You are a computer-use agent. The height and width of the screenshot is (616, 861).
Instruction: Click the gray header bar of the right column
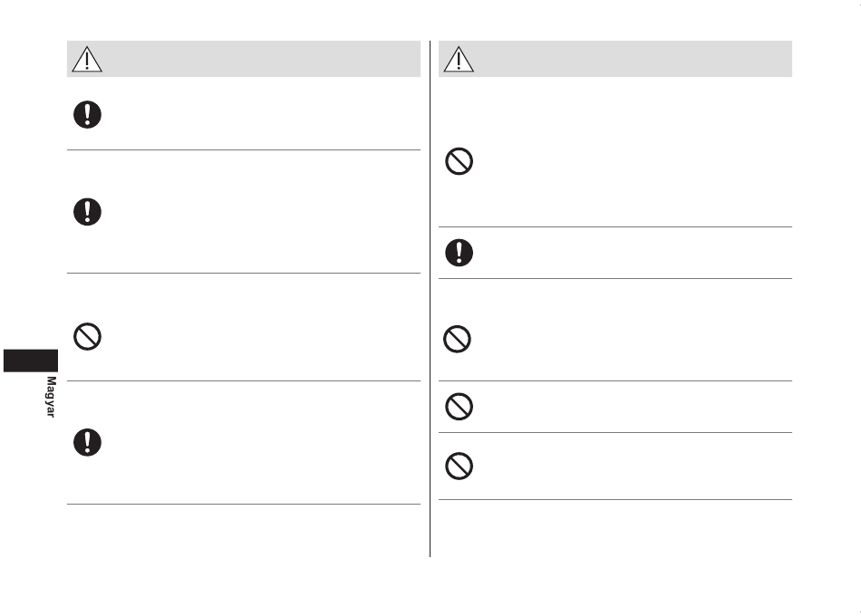coord(615,59)
